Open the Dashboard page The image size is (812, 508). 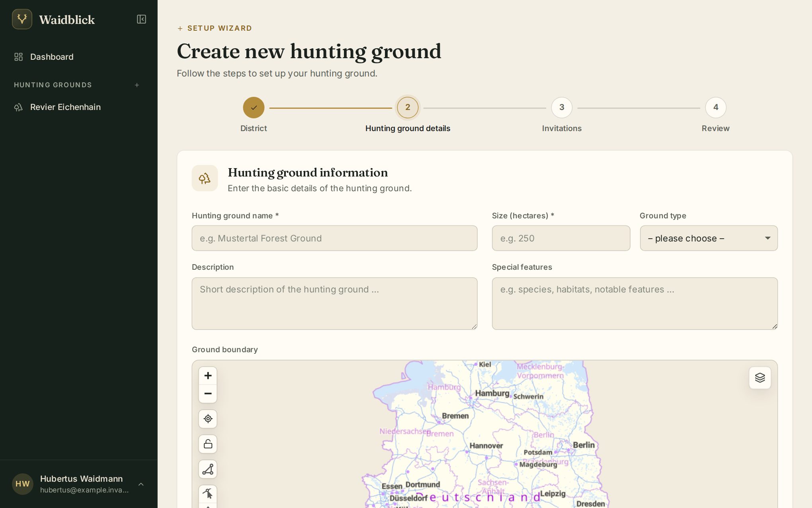[79, 57]
